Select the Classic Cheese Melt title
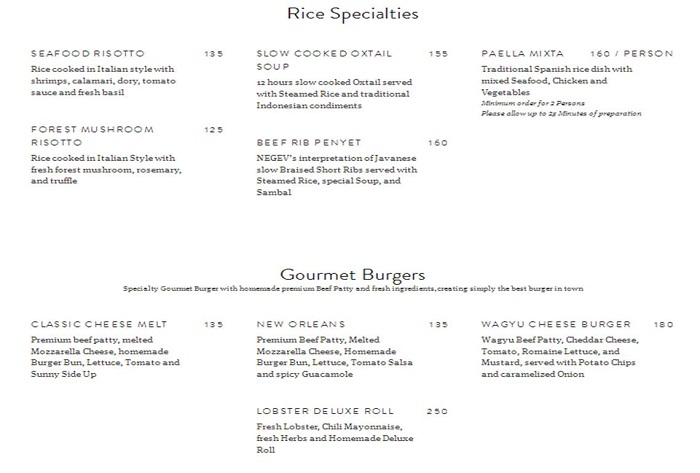This screenshot has width=700, height=473. pos(99,324)
